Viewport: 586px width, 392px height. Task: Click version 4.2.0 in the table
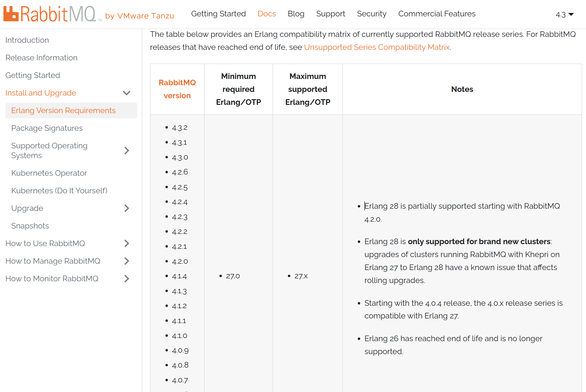[x=180, y=261]
